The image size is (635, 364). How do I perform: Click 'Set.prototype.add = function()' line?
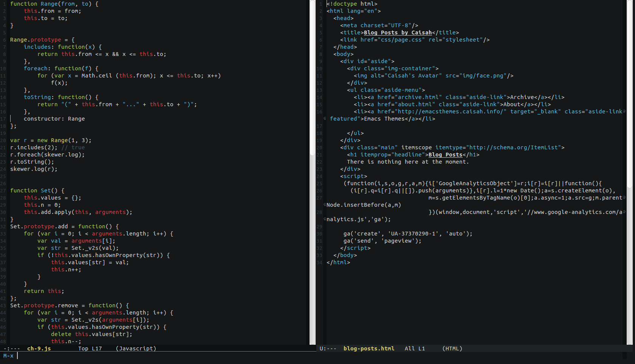pyautogui.click(x=64, y=226)
